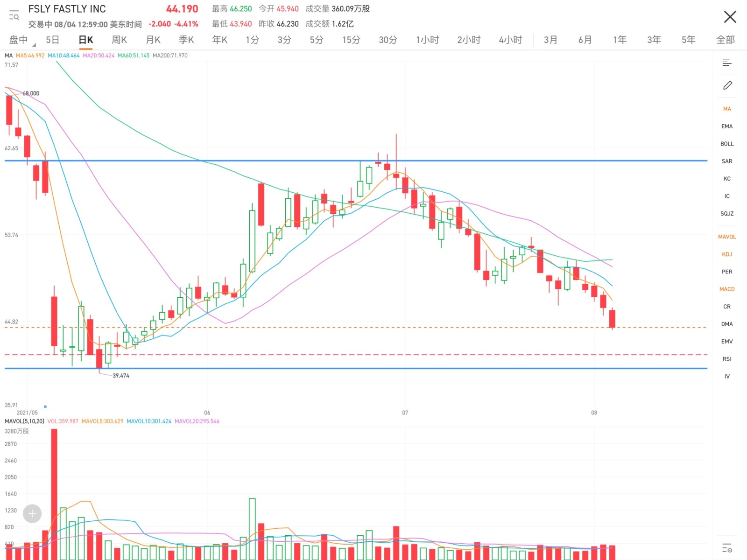Image resolution: width=747 pixels, height=560 pixels.
Task: Toggle the BOLL indicator
Action: click(x=727, y=144)
